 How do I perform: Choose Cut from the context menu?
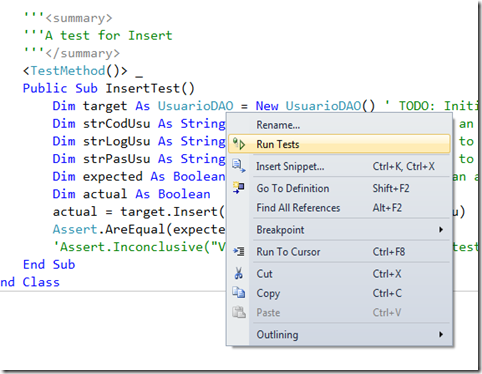point(339,274)
